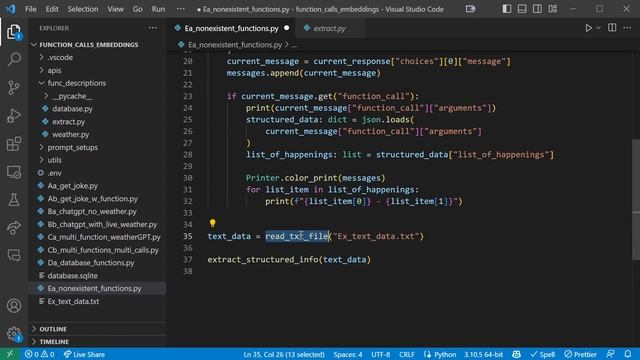
Task: Open the run button dropdown arrow
Action: [598, 28]
